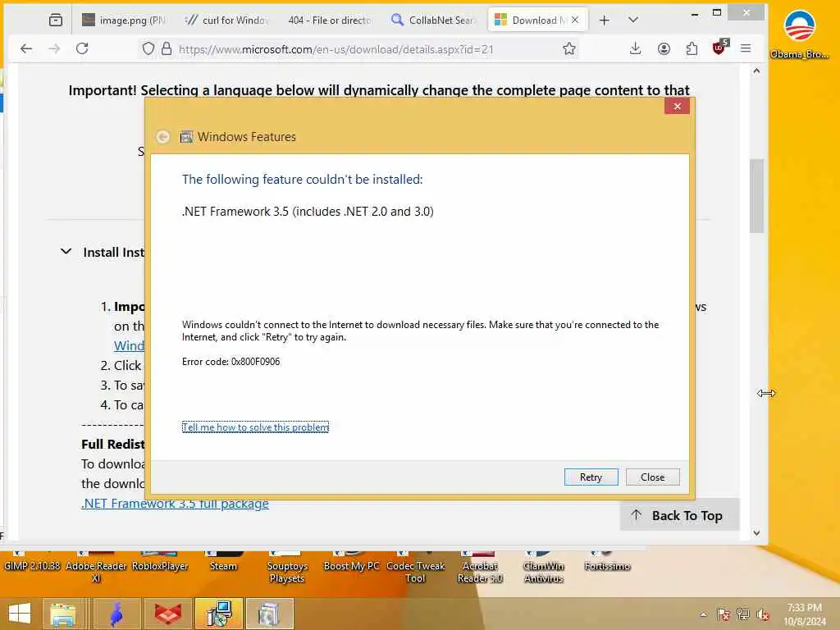This screenshot has width=840, height=630.
Task: Open Firefox View icon left of tabs
Action: click(x=56, y=21)
